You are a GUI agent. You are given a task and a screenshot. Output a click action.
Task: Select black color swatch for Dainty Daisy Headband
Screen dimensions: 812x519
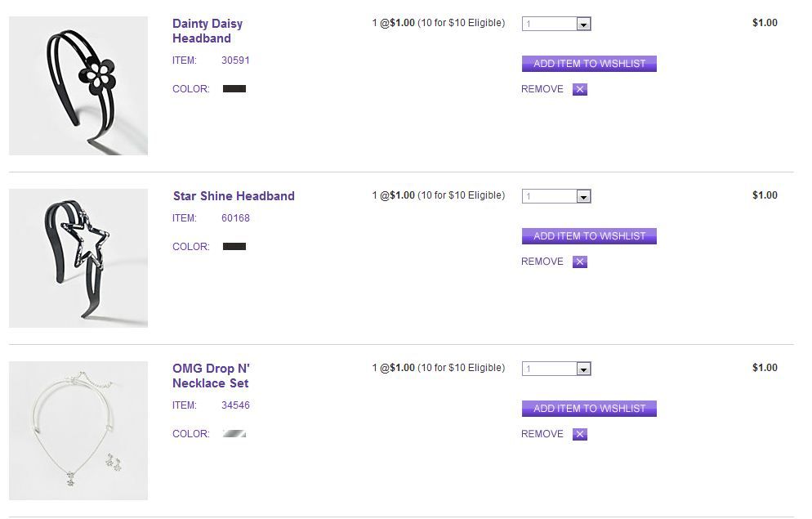234,89
